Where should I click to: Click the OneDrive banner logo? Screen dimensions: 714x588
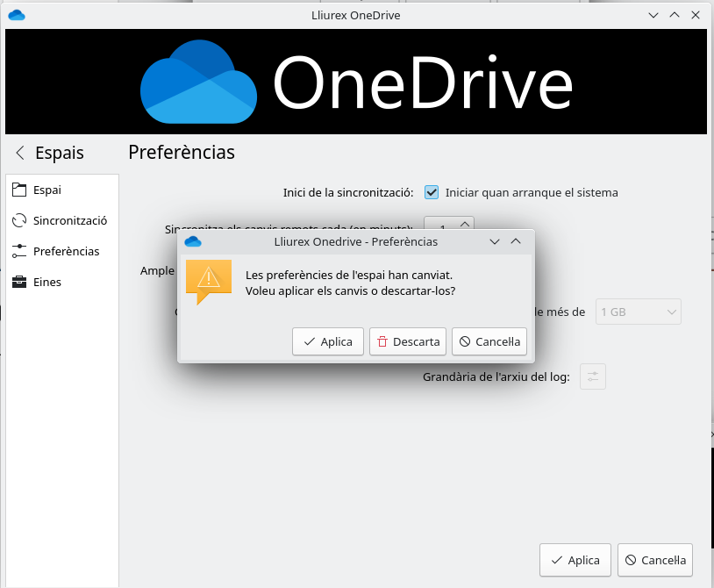coord(356,85)
